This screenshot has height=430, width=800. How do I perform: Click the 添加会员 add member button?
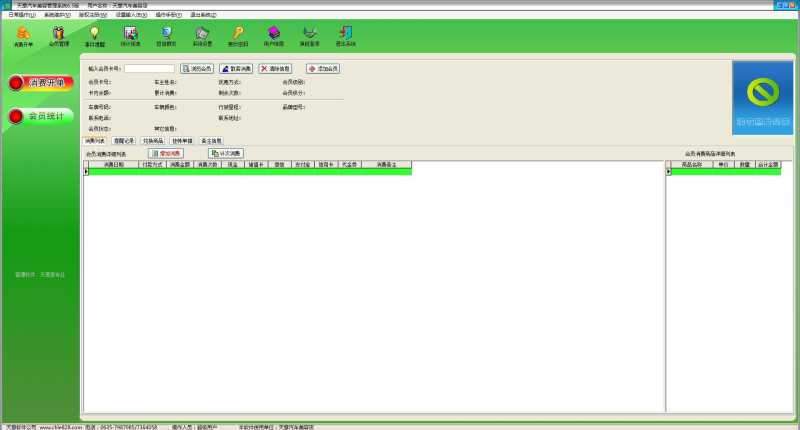coord(323,68)
